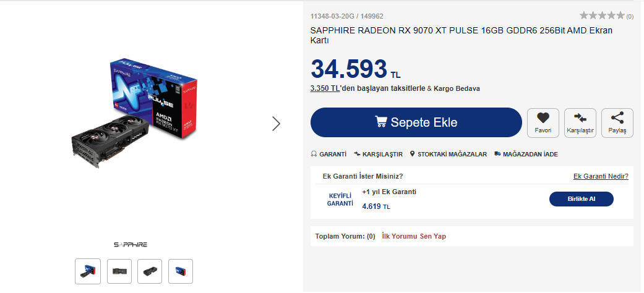
Task: Open STOKTAKİ MAĞAZALAR section
Action: [448, 154]
